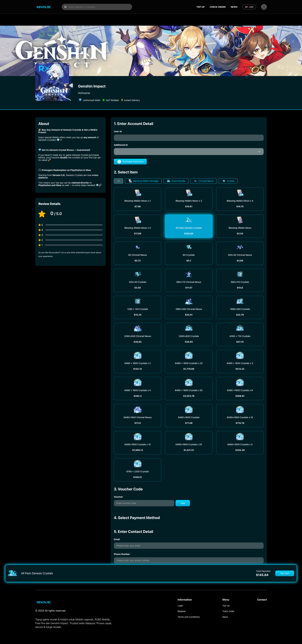This screenshot has width=302, height=644.
Task: Pick the 9760 + 2200 Crystals pack
Action: coord(137,469)
